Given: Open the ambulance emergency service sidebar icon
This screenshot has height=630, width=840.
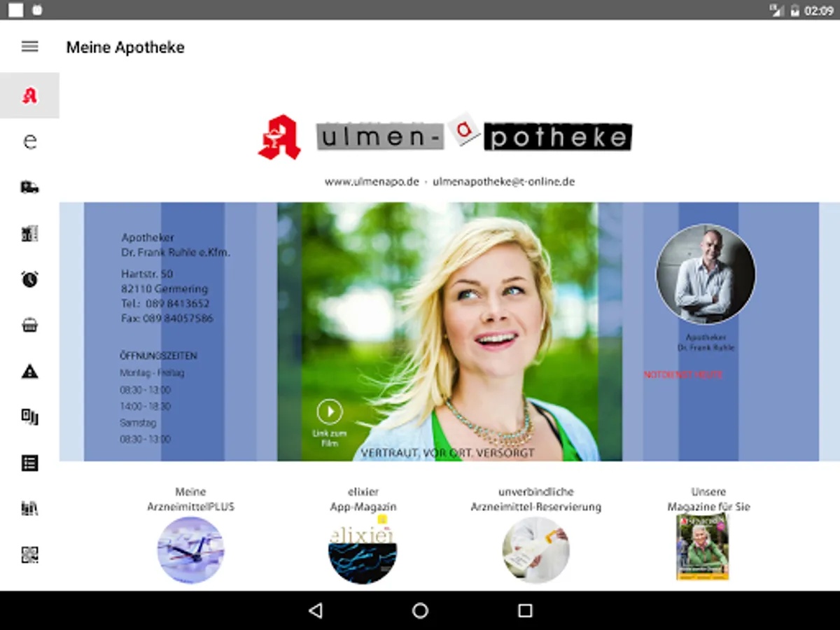Looking at the screenshot, I should tap(29, 188).
